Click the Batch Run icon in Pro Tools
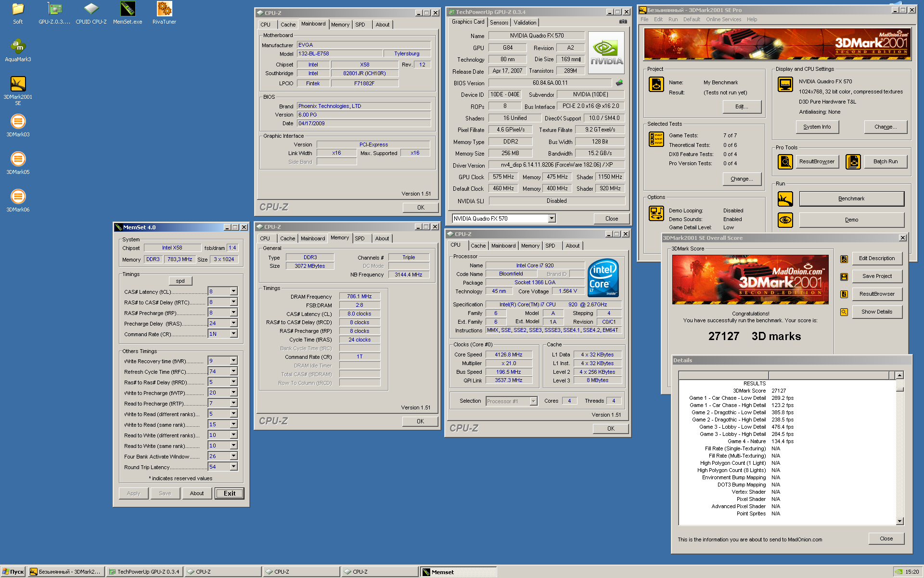This screenshot has height=578, width=924. click(x=853, y=162)
